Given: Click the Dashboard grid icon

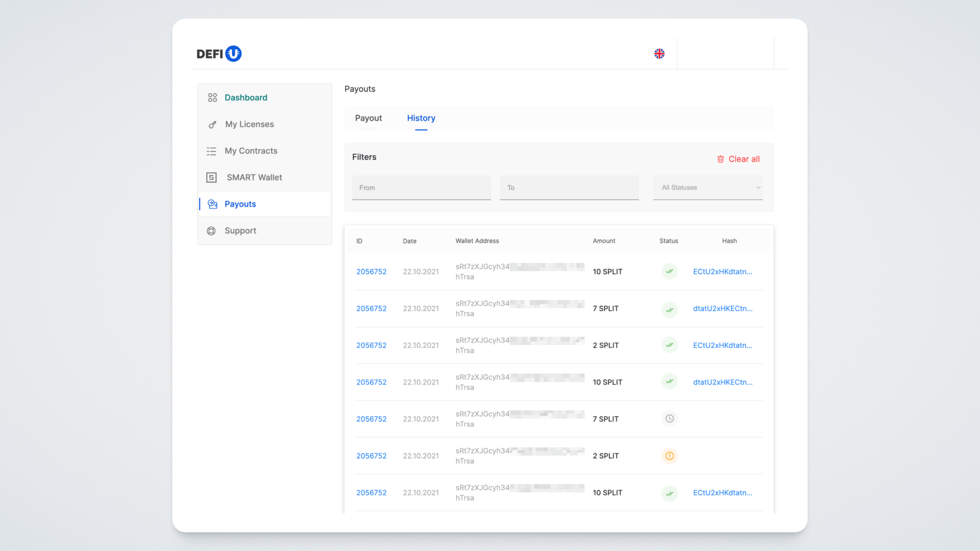Looking at the screenshot, I should [x=212, y=97].
